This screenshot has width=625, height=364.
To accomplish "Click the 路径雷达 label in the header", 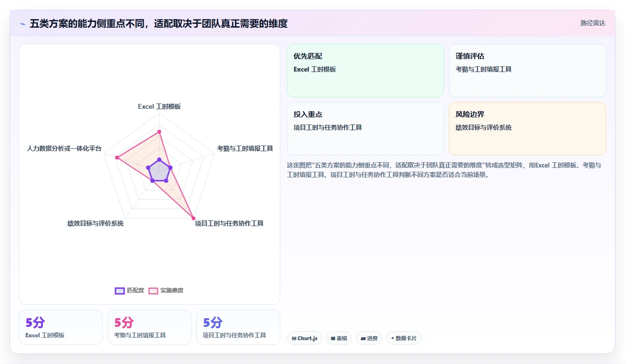I will [593, 23].
